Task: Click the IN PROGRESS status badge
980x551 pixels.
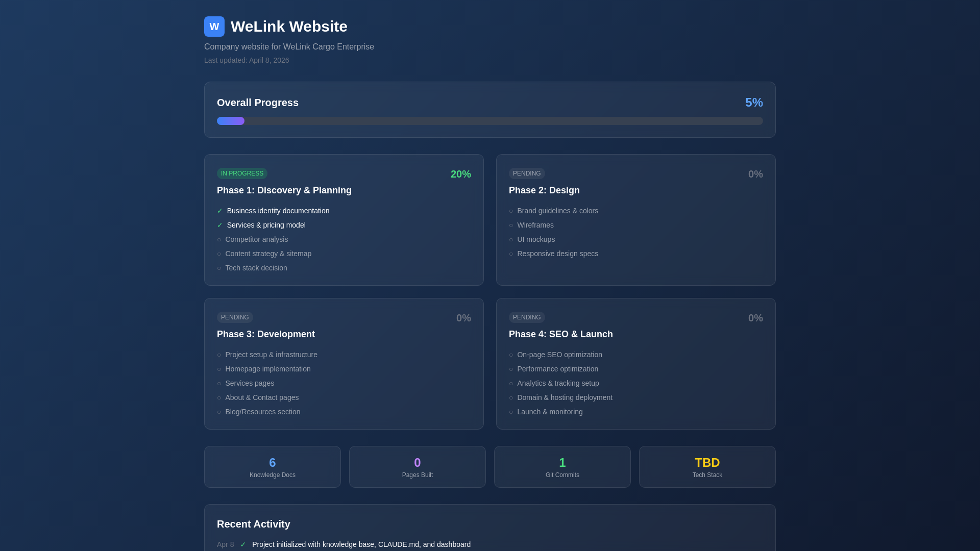Action: click(242, 173)
